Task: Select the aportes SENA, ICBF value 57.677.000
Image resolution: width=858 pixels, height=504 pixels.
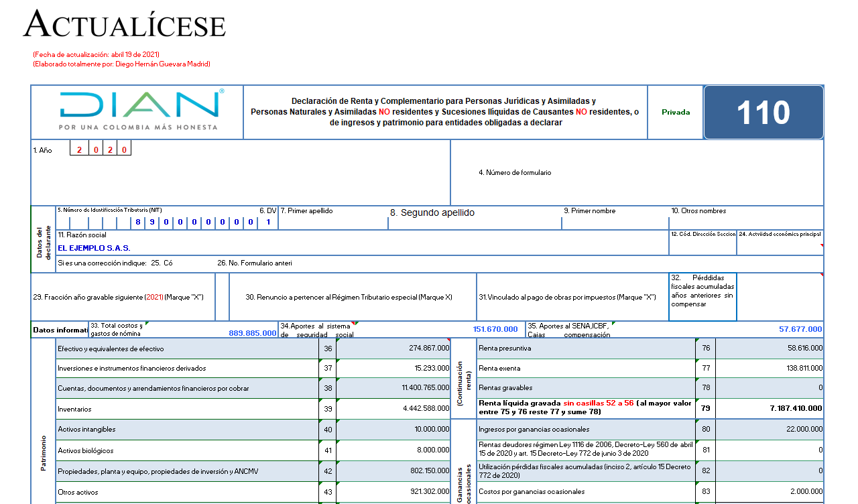Action: (x=800, y=329)
